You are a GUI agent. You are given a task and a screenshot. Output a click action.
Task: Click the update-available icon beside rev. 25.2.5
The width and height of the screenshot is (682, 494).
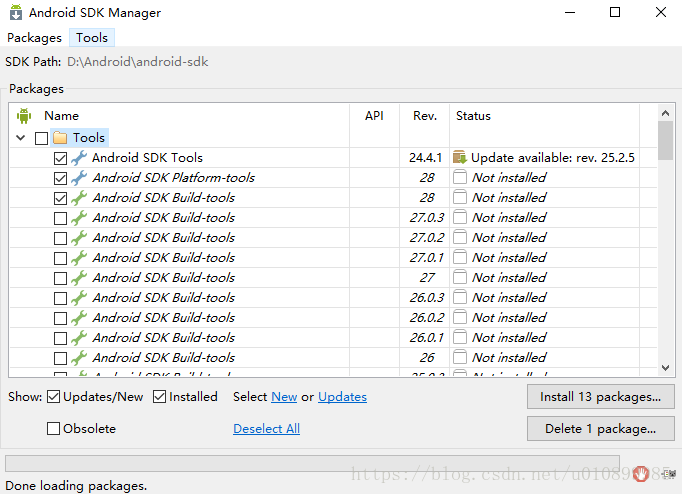tap(460, 158)
